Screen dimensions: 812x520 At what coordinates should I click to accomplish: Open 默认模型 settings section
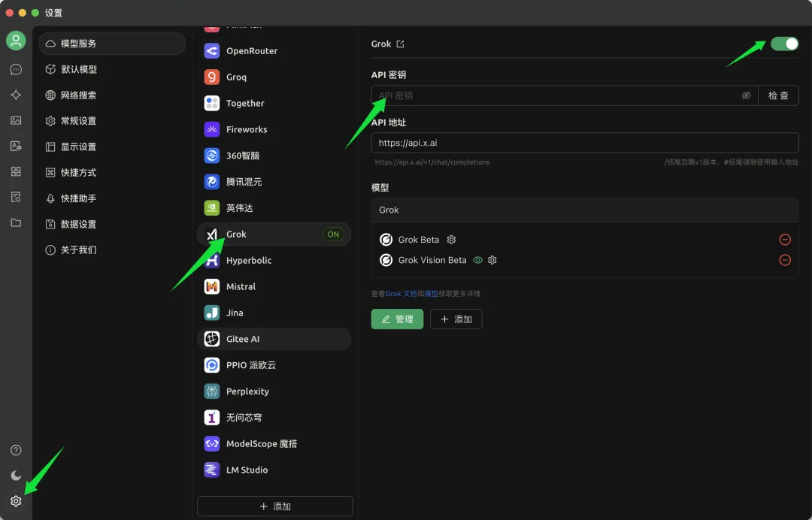112,69
